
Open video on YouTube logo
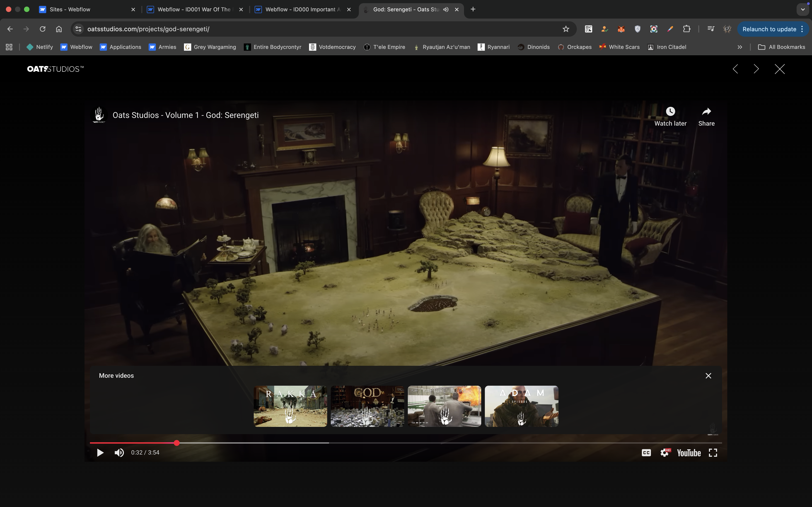[x=689, y=453]
